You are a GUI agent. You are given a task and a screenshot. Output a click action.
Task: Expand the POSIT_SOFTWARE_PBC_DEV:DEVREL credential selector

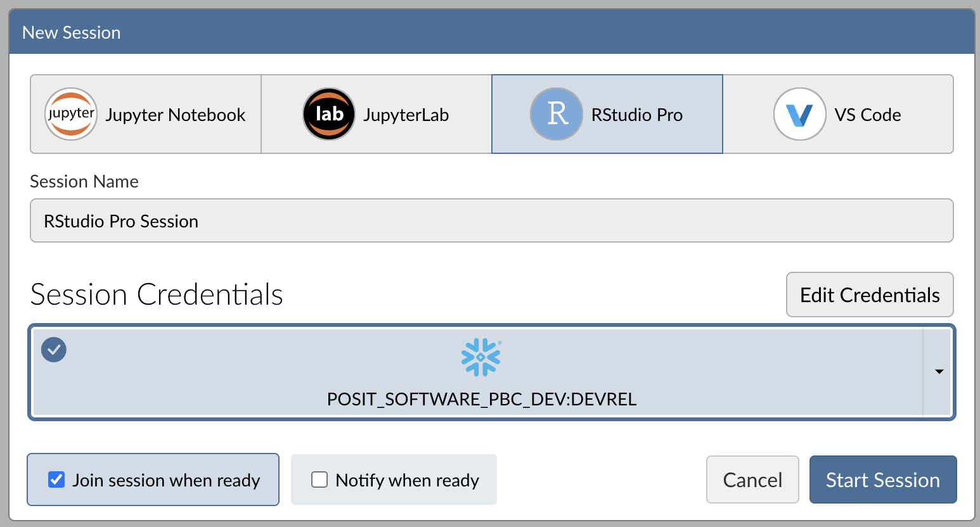click(939, 372)
